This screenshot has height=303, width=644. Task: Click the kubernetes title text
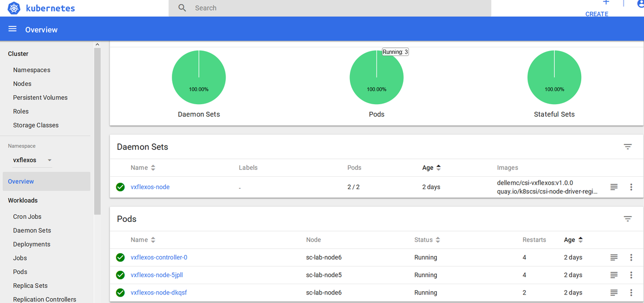point(50,8)
